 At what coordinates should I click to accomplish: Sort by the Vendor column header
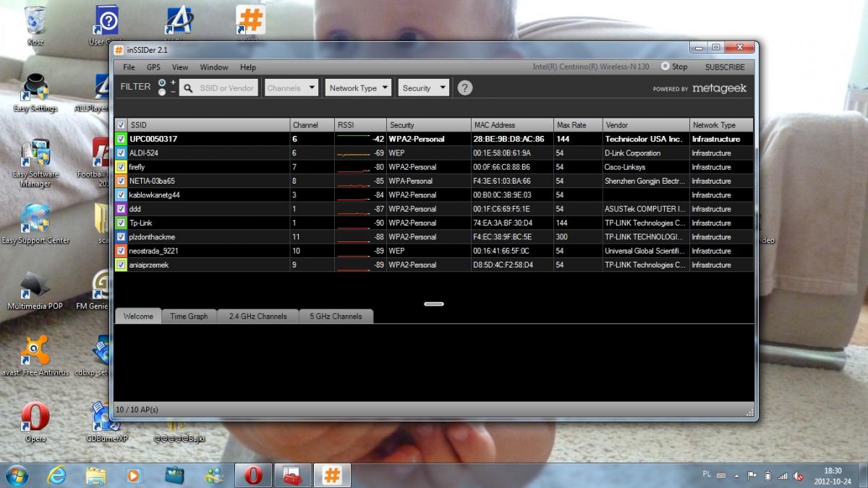646,125
